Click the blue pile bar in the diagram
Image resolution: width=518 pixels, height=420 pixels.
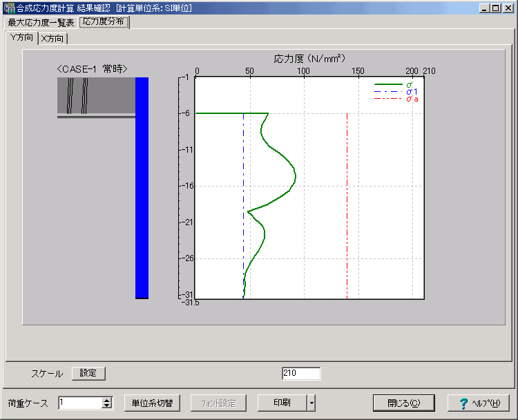point(142,188)
